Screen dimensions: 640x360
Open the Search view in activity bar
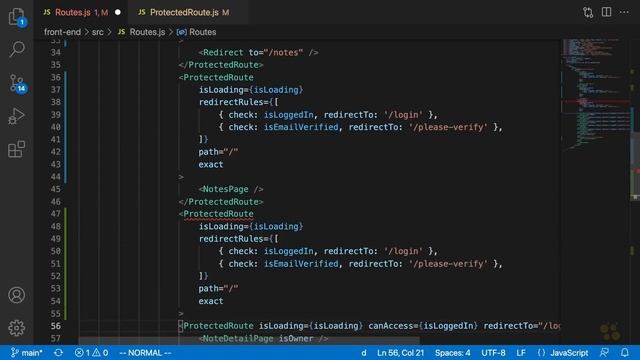(x=17, y=49)
